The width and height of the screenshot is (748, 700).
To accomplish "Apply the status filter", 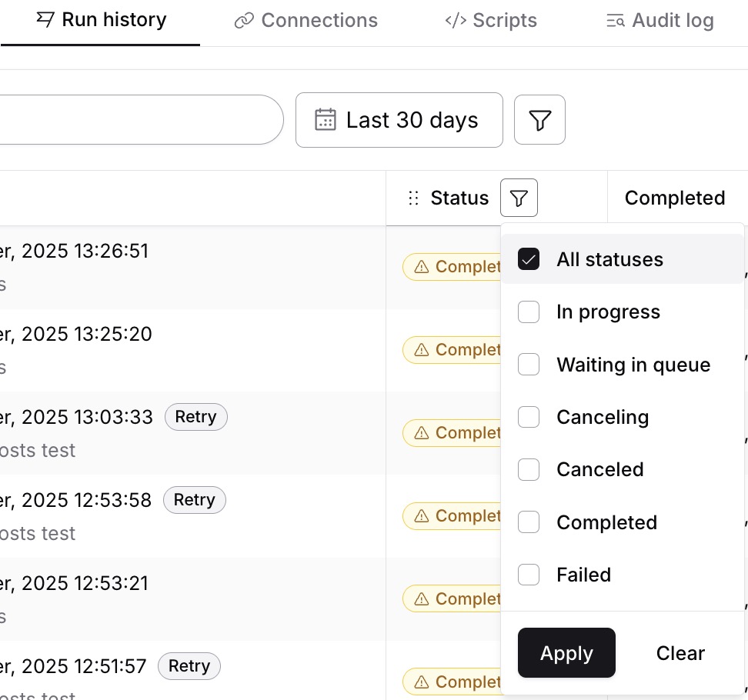I will click(x=566, y=653).
